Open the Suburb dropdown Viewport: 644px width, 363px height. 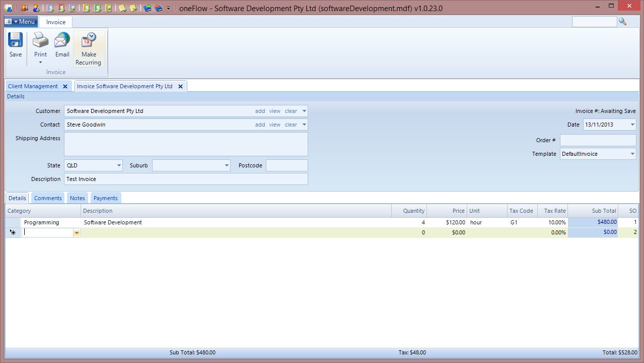coord(227,165)
